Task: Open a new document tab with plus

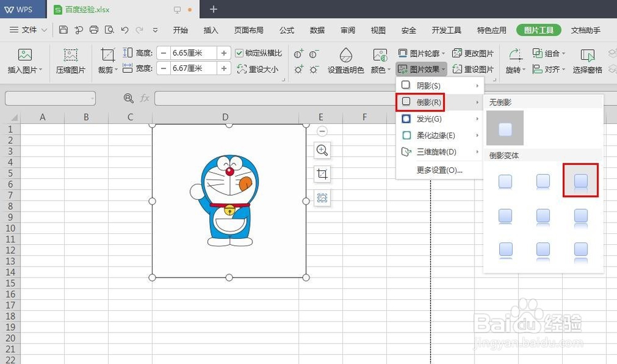Action: (x=213, y=9)
